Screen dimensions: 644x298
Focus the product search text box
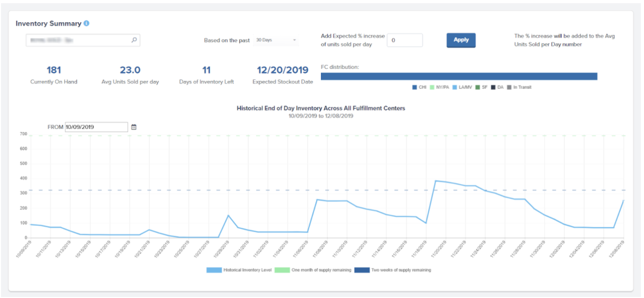pyautogui.click(x=79, y=40)
